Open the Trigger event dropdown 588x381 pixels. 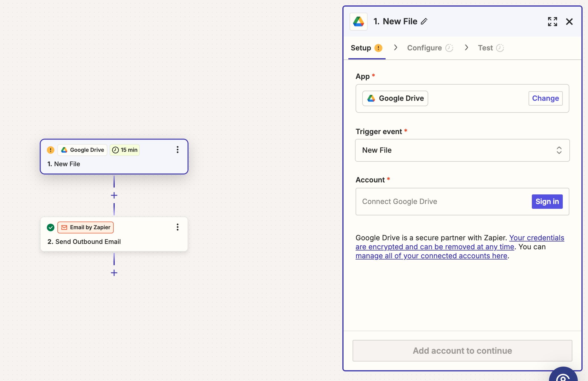tap(462, 150)
